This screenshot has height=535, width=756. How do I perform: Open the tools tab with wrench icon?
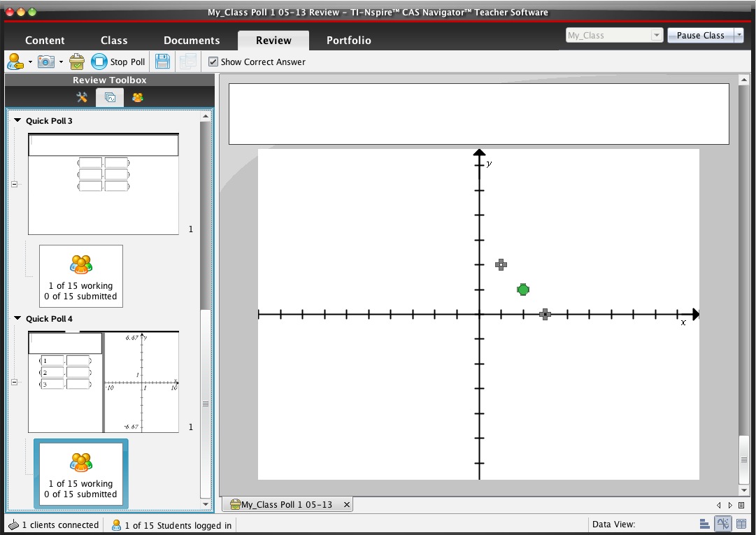click(82, 97)
